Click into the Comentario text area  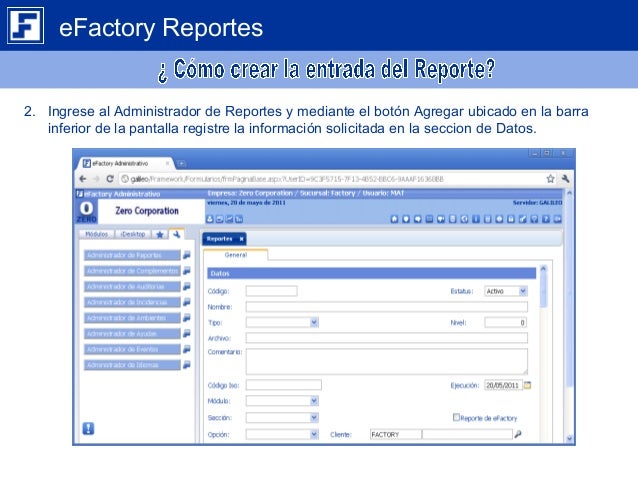[x=387, y=361]
